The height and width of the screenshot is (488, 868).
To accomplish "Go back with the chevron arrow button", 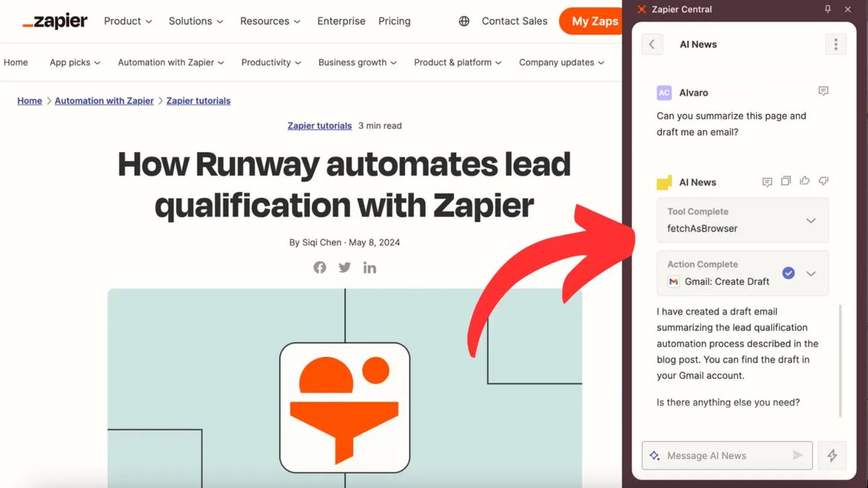I will (x=652, y=44).
